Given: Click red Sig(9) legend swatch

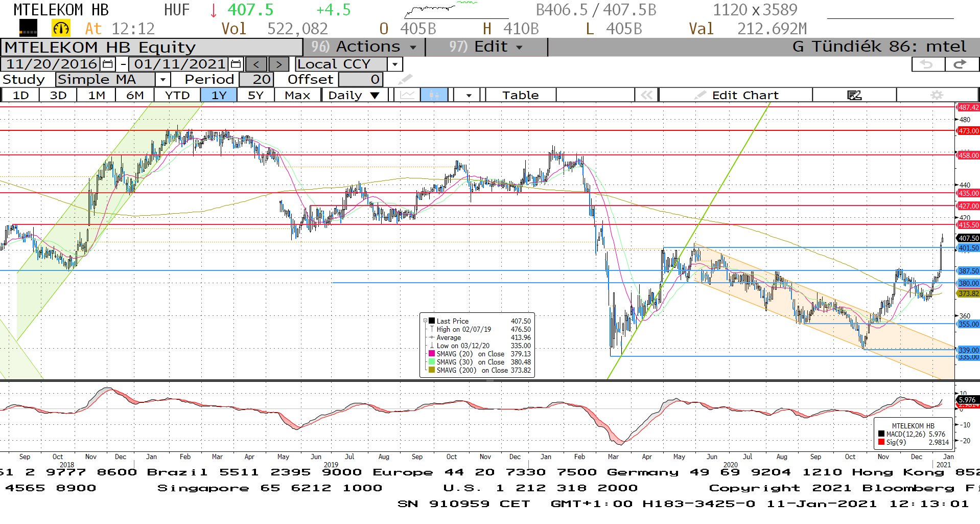Looking at the screenshot, I should [881, 442].
